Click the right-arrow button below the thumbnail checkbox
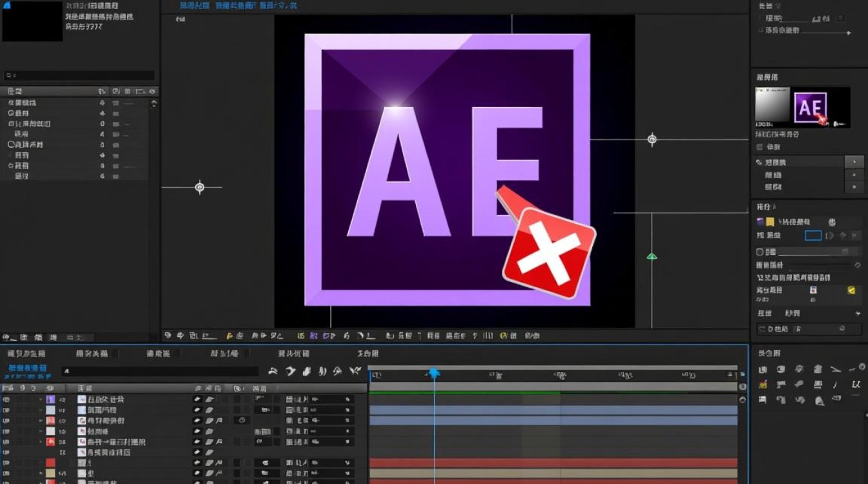Screen dimensions: 868x484 [854, 162]
